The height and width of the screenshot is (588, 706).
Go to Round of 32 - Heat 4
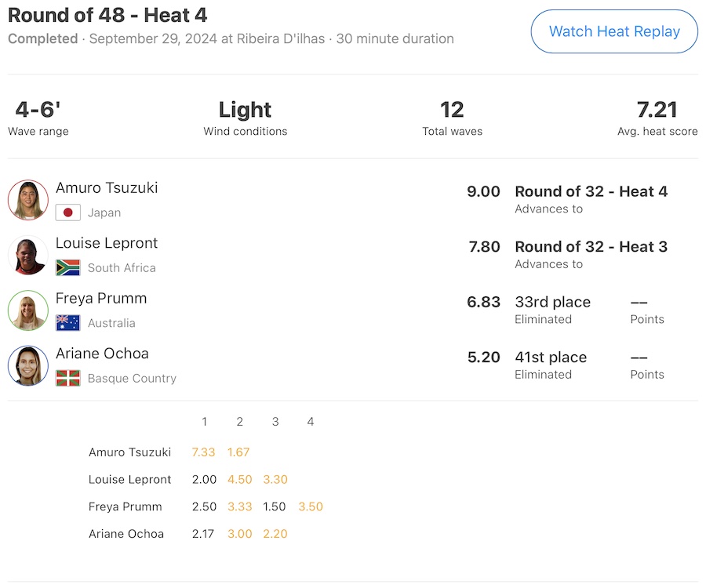[x=591, y=192]
